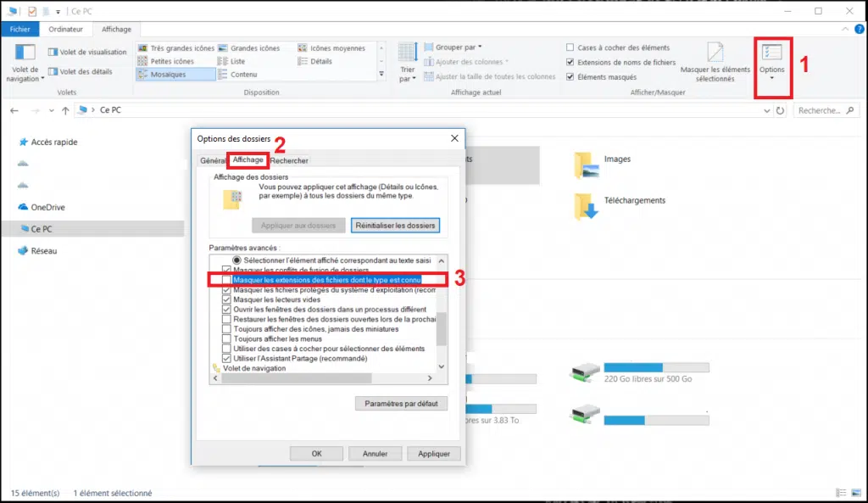Open Général tab in dialog

click(x=213, y=160)
